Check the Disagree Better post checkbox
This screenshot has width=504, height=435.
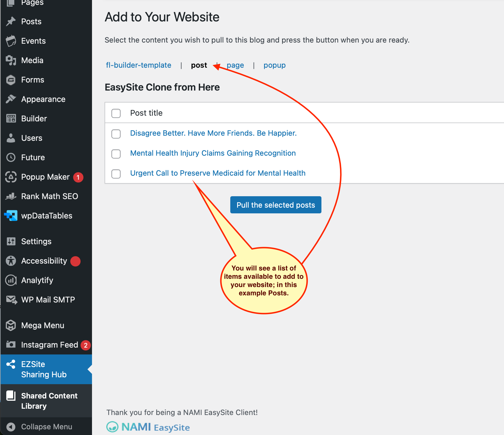(116, 134)
